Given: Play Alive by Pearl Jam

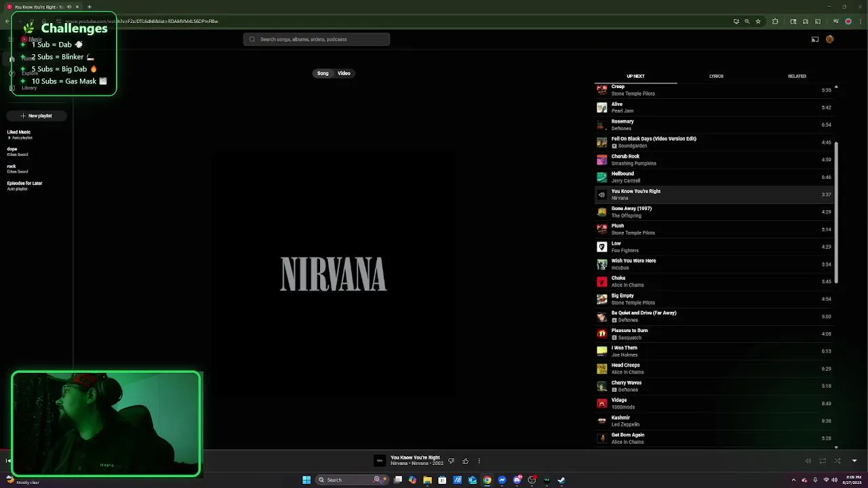Looking at the screenshot, I should (715, 107).
